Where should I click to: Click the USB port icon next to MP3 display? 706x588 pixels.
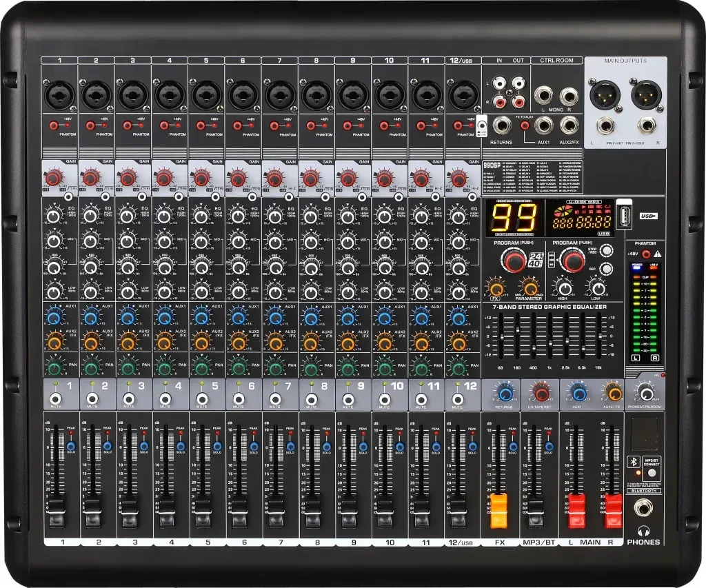625,217
